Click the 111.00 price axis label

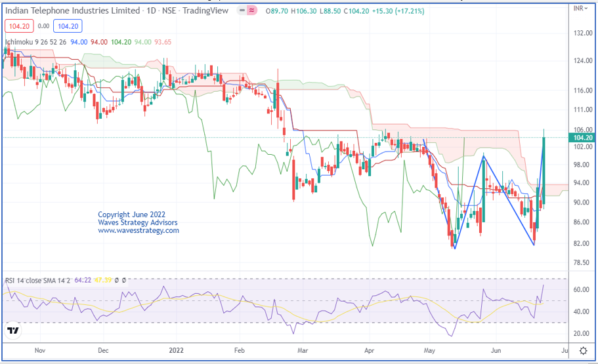tap(583, 110)
